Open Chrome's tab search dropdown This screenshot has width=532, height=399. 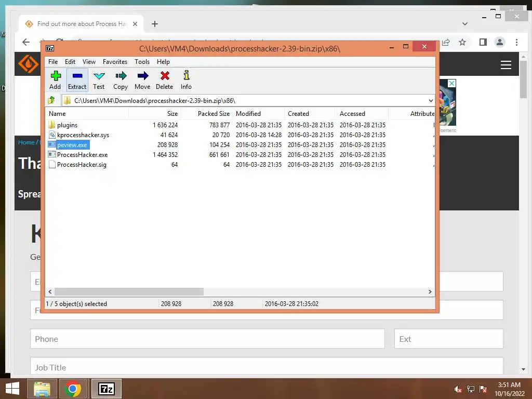465,24
